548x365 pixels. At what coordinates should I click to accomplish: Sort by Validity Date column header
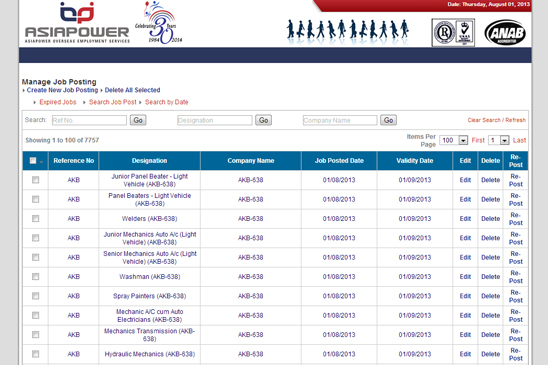pos(414,160)
